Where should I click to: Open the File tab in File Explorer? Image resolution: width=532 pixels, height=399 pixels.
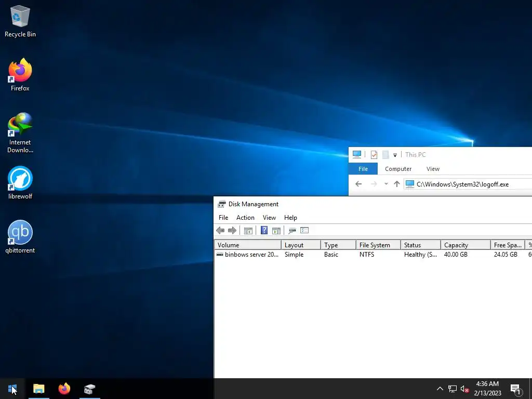point(363,169)
